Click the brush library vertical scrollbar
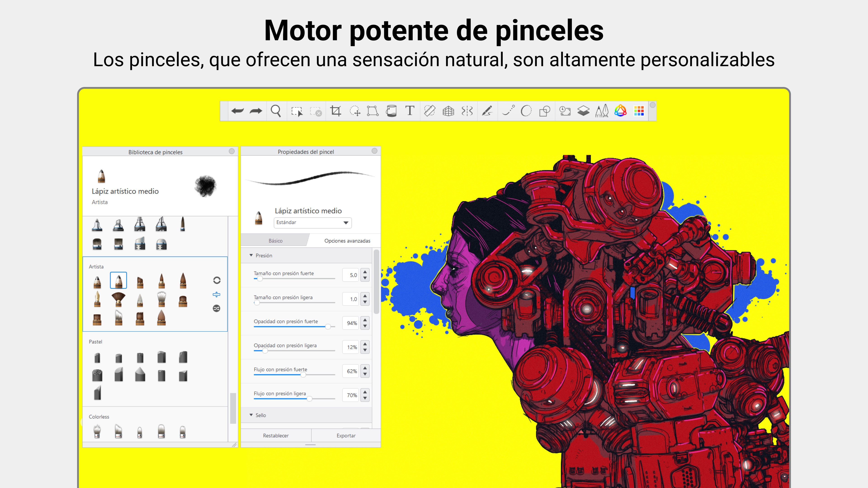Image resolution: width=868 pixels, height=488 pixels. pyautogui.click(x=233, y=408)
